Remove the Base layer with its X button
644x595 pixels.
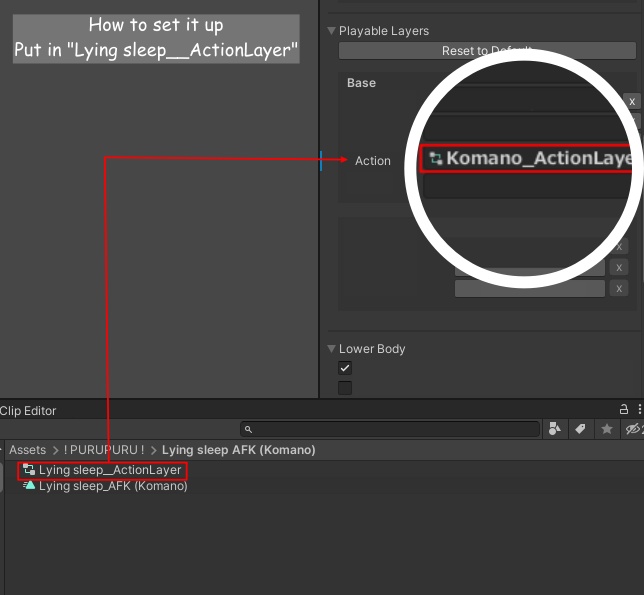(632, 101)
